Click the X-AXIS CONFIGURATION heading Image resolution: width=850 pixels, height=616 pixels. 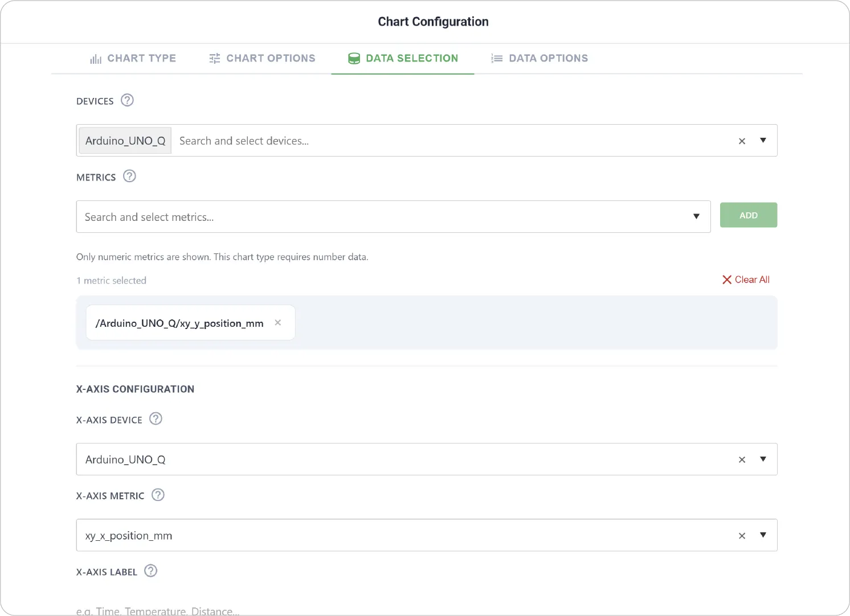pyautogui.click(x=135, y=389)
